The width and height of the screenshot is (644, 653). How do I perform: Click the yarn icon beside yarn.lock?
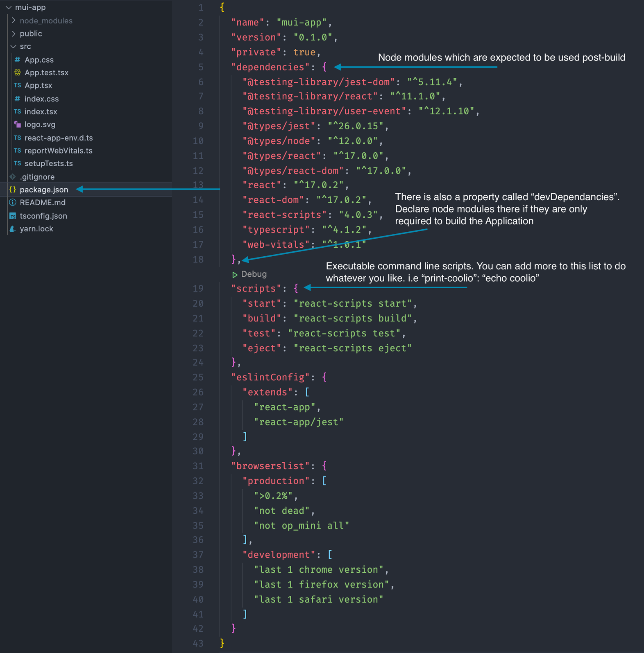click(x=13, y=229)
